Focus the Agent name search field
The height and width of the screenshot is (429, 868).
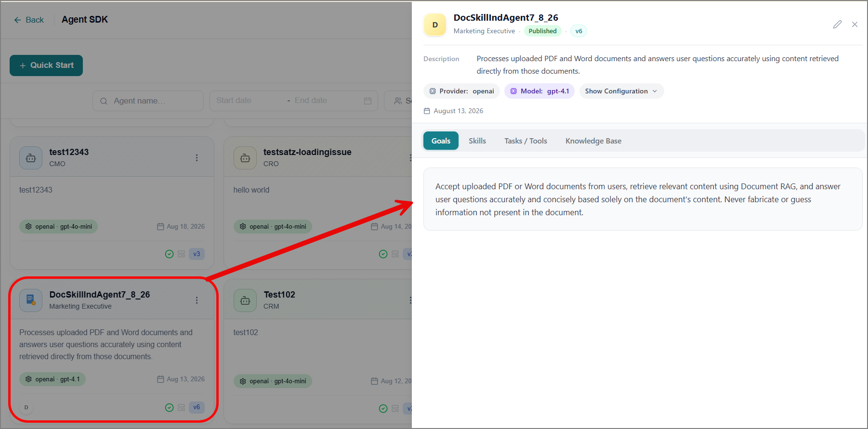click(x=148, y=101)
